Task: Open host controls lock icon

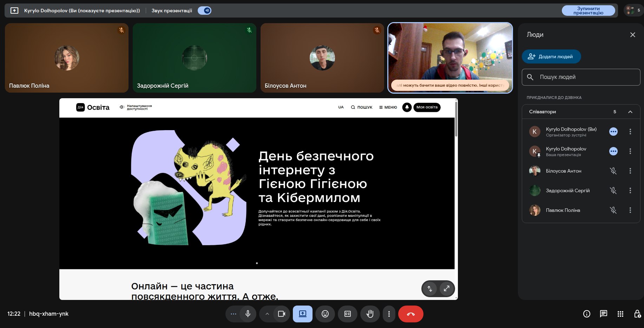Action: 637,314
